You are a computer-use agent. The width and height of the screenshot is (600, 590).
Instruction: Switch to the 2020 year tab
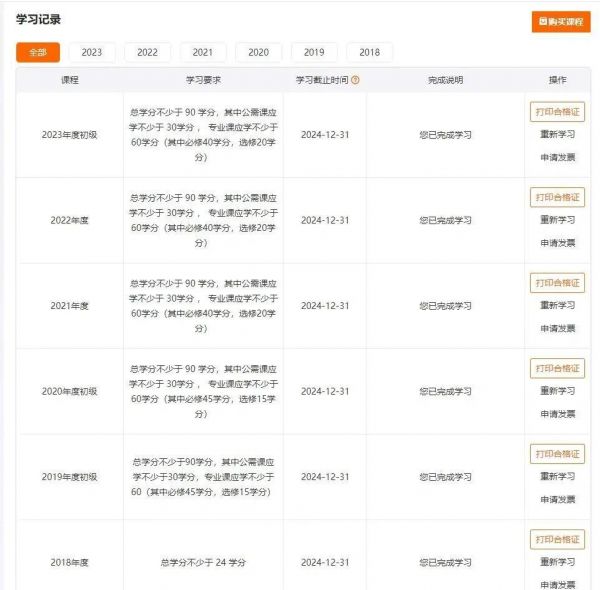pyautogui.click(x=258, y=52)
